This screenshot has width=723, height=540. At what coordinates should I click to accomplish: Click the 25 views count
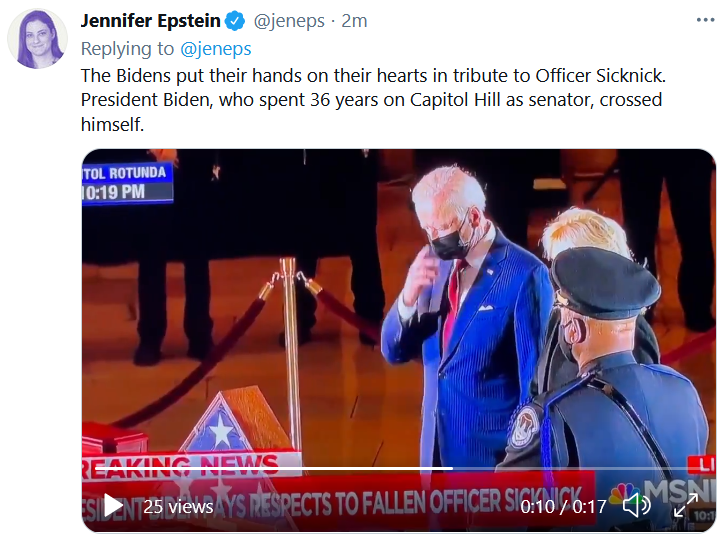tap(178, 506)
